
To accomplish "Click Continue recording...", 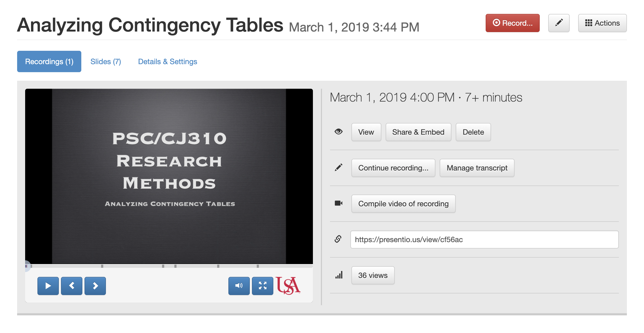I will click(x=393, y=168).
